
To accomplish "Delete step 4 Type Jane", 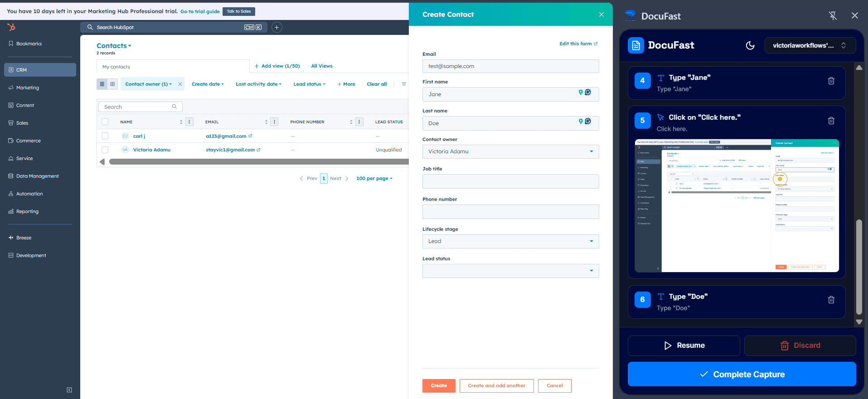I will [x=831, y=81].
